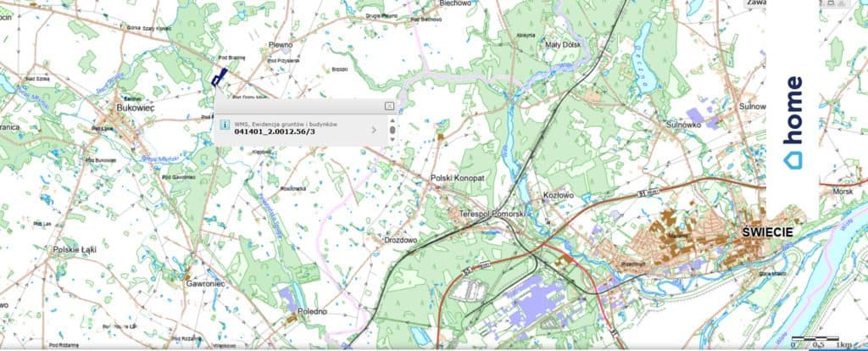The image size is (868, 351).
Task: Click the 'WMS, Ewidencja gruntów i budynków' label
Action: pos(286,124)
